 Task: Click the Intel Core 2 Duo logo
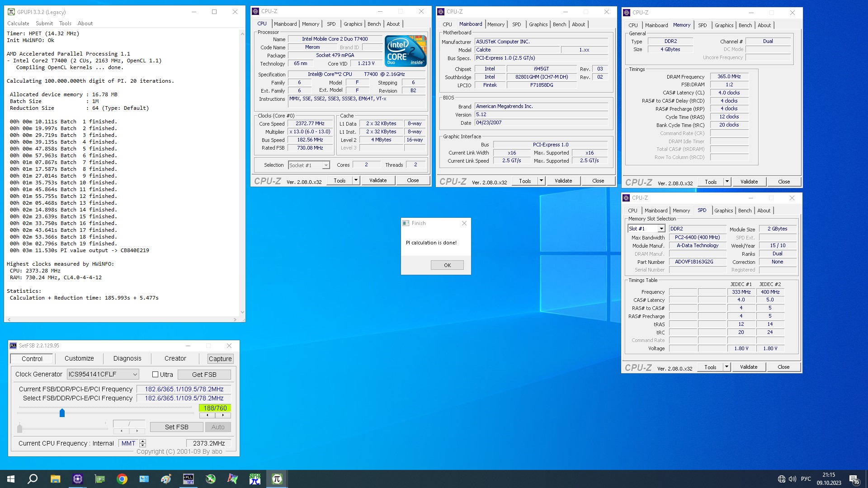[x=406, y=51]
